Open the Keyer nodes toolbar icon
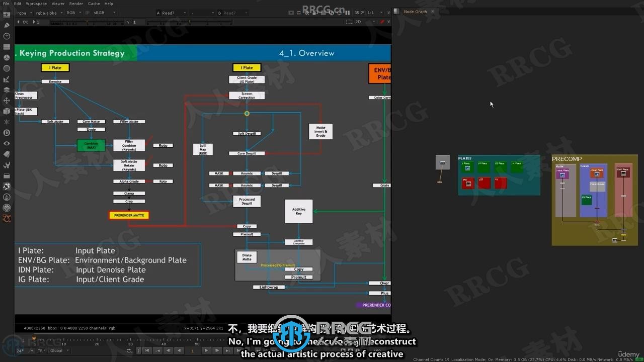Viewport: 644px width, 362px height. point(7,79)
